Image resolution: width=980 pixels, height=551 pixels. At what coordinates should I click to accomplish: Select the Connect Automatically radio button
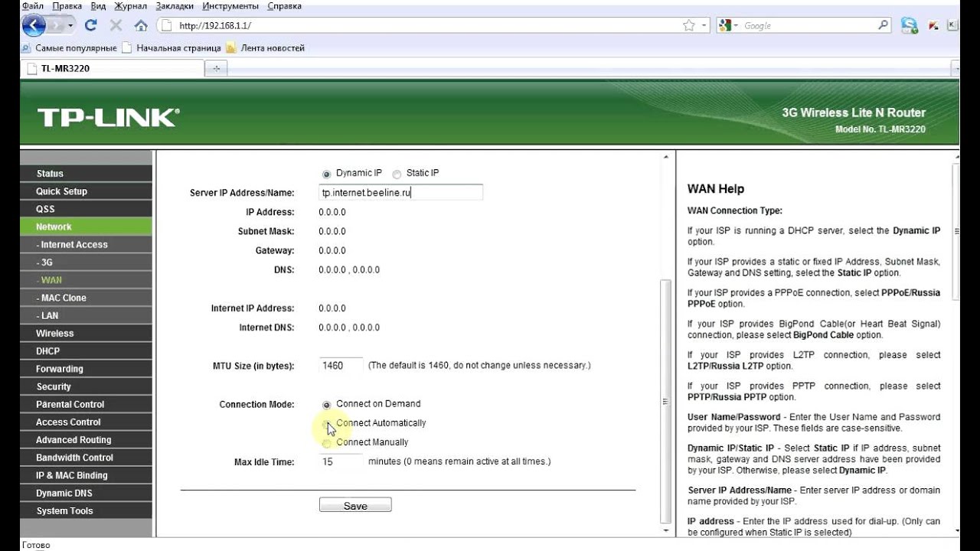[x=327, y=423]
